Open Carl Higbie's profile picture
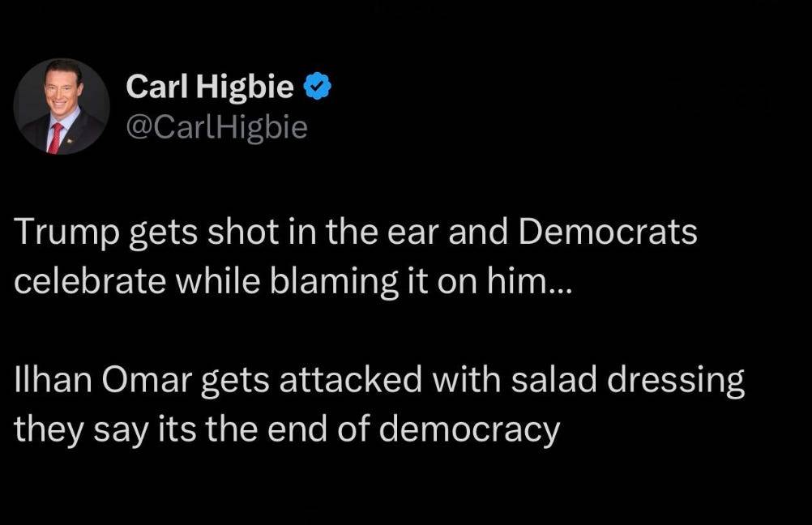The height and width of the screenshot is (525, 812). click(x=62, y=106)
